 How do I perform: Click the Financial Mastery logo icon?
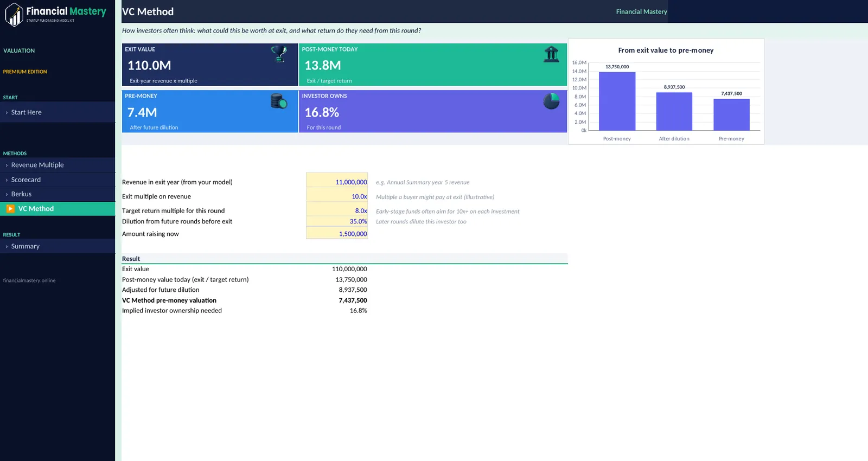[x=14, y=15]
